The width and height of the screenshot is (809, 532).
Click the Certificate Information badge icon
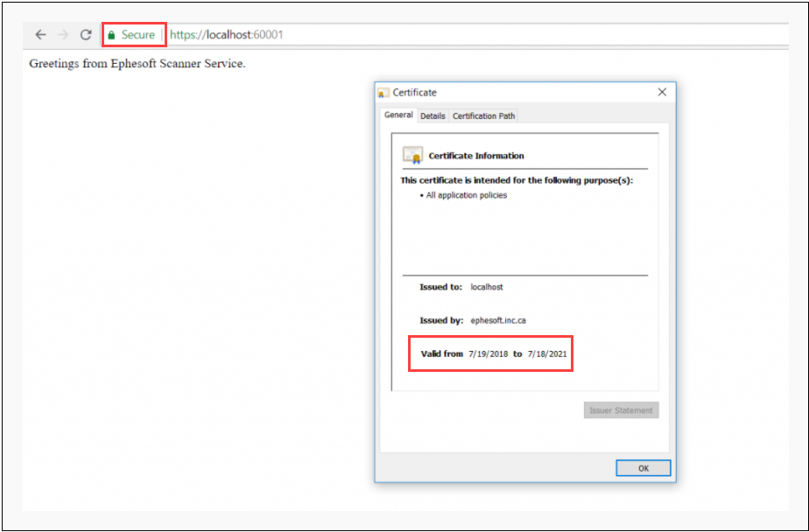[412, 155]
